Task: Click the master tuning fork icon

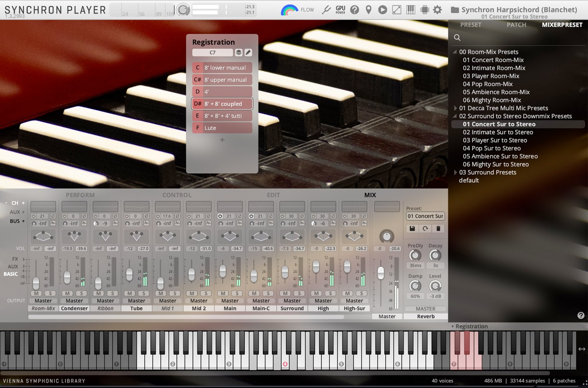Action: point(326,9)
